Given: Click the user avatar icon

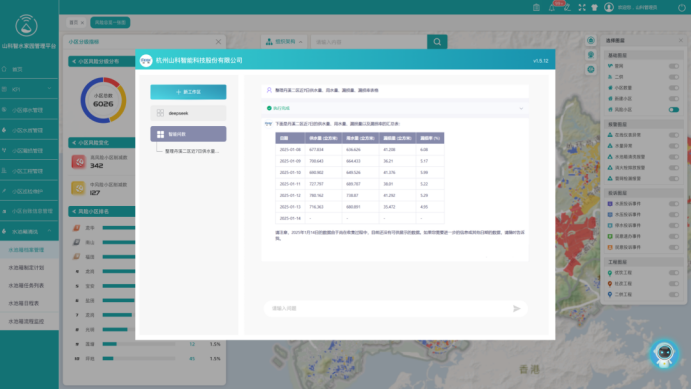Looking at the screenshot, I should tap(609, 8).
